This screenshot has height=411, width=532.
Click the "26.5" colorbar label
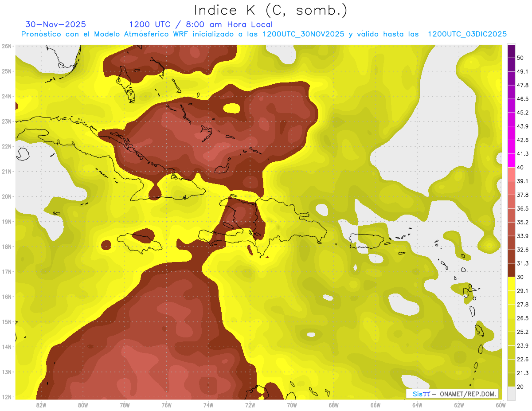[x=523, y=318]
